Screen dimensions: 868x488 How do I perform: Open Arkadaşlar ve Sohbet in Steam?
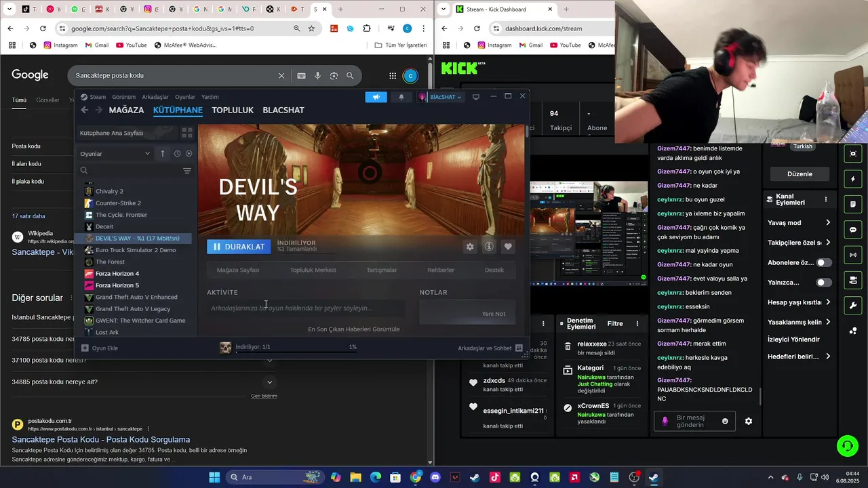[490, 348]
